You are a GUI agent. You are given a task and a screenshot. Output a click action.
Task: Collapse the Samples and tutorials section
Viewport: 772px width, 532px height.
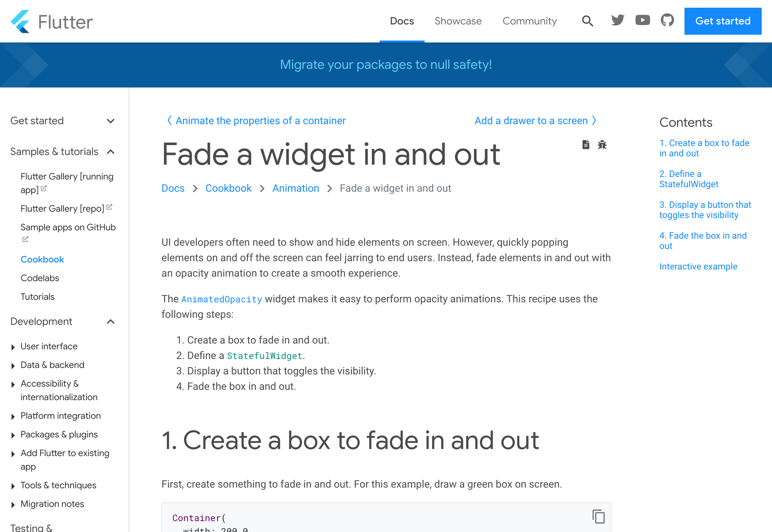coord(112,151)
